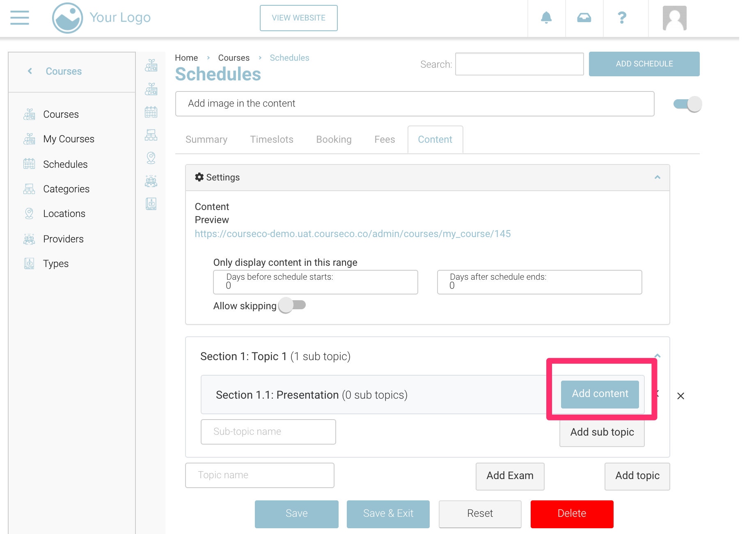This screenshot has height=534, width=756.
Task: Click the Days before schedule starts field
Action: point(315,282)
